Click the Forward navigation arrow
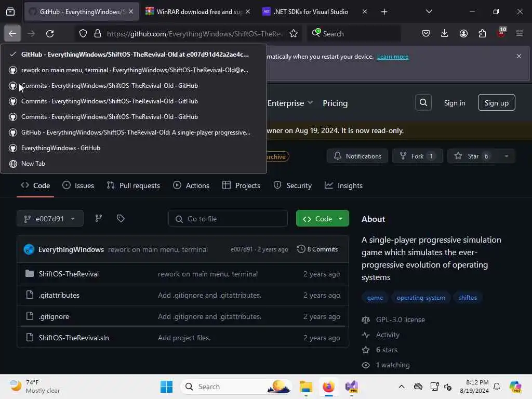 pos(31,34)
